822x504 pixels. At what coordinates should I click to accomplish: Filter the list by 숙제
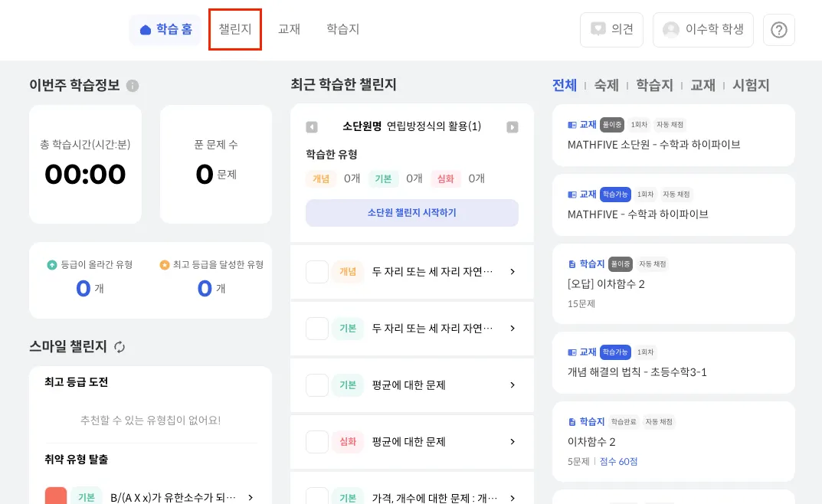point(606,86)
